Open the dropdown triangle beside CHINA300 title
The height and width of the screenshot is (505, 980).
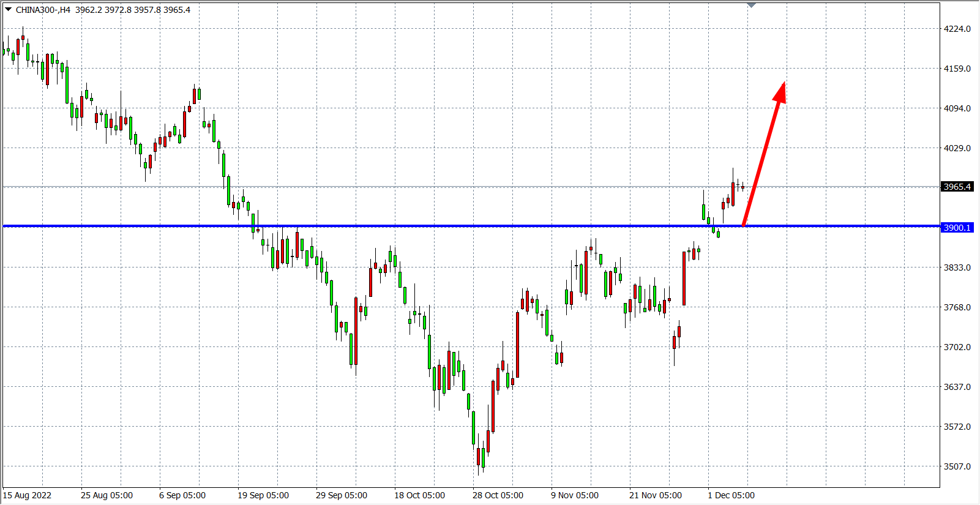pos(8,9)
